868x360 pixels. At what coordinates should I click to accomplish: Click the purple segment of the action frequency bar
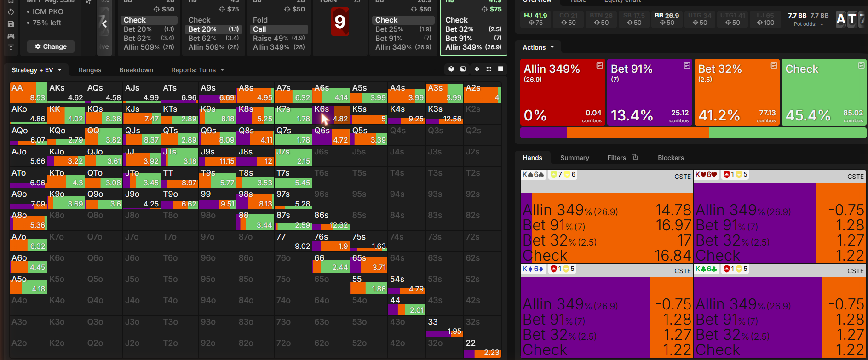(543, 133)
